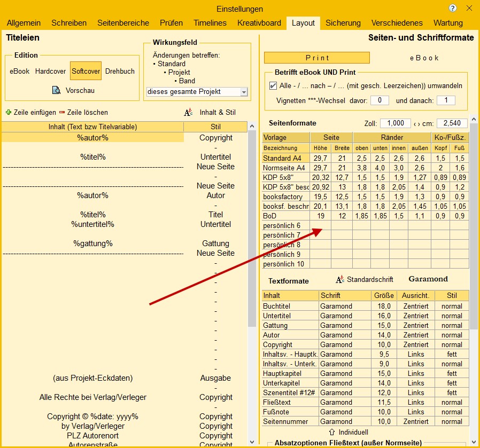
Task: Click Zeile einfügen
Action: 31,112
